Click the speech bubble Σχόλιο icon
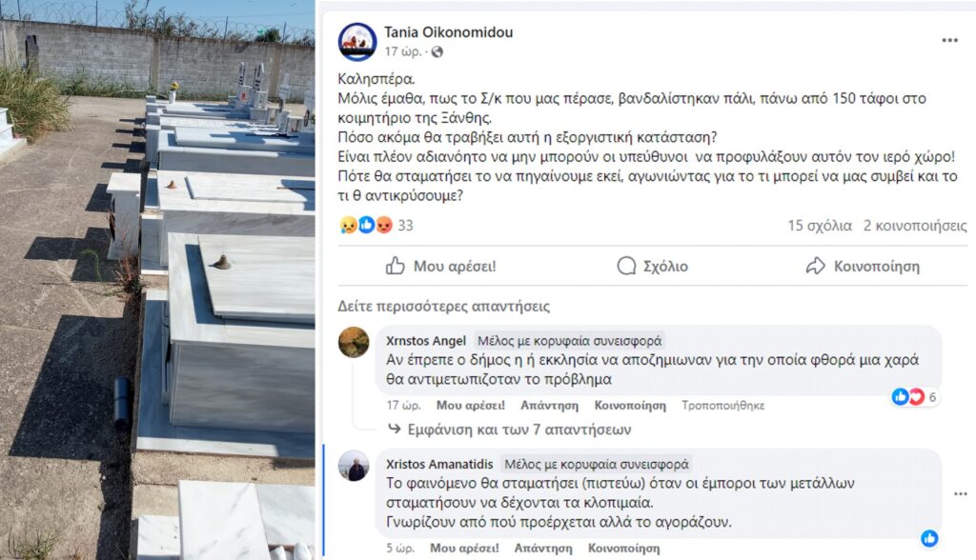This screenshot has height=560, width=976. [626, 267]
